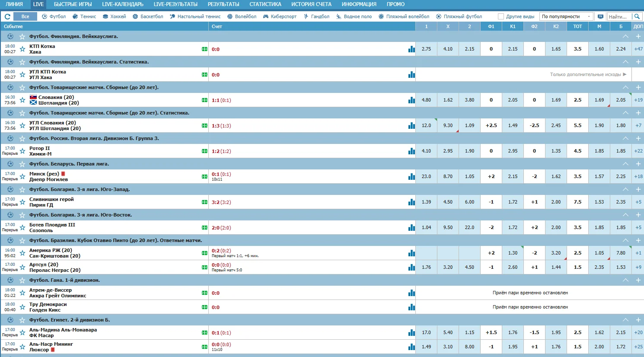Expand +47 additional markets for КТП Котка
The height and width of the screenshot is (357, 644).
pyautogui.click(x=638, y=49)
